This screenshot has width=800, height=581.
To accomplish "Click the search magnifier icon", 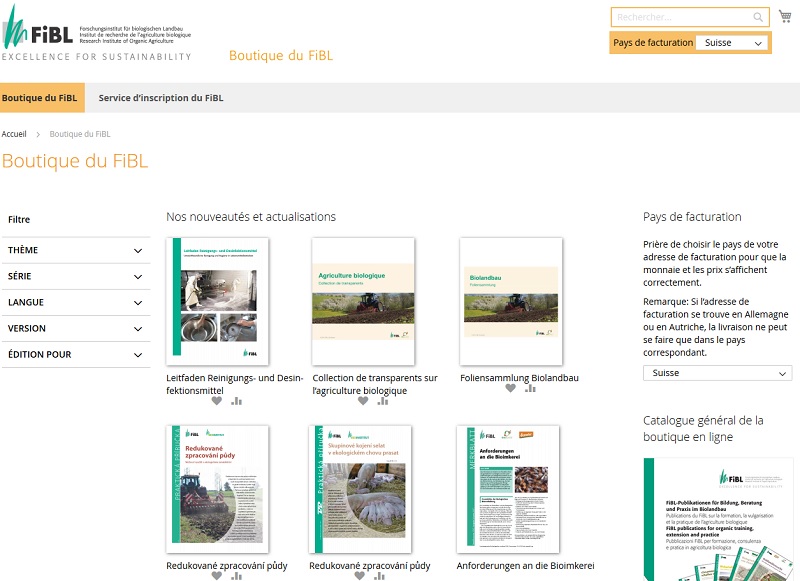I will (x=758, y=17).
